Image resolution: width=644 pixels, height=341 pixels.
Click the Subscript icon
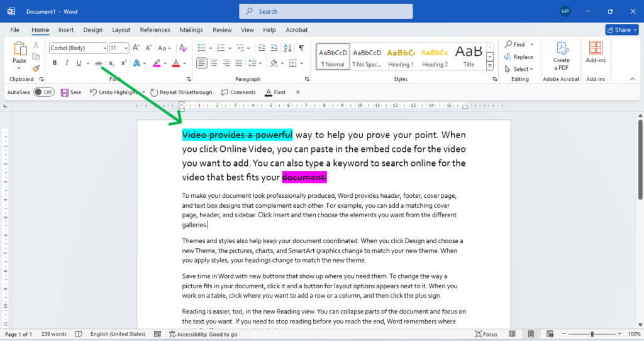click(111, 63)
